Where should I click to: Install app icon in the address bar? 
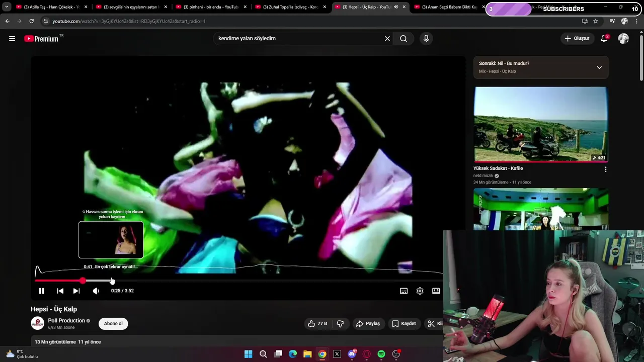(x=585, y=21)
